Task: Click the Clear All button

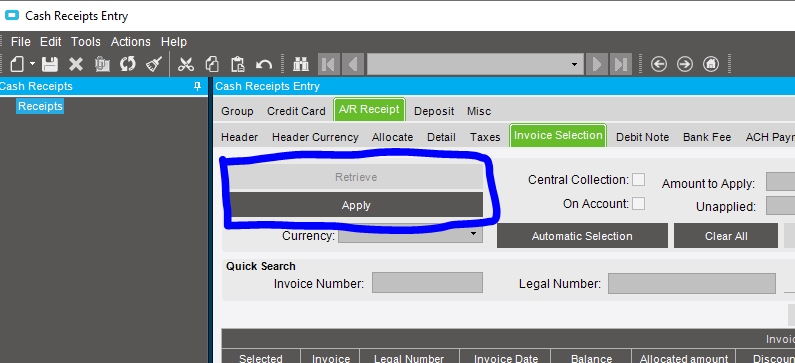Action: coord(726,236)
